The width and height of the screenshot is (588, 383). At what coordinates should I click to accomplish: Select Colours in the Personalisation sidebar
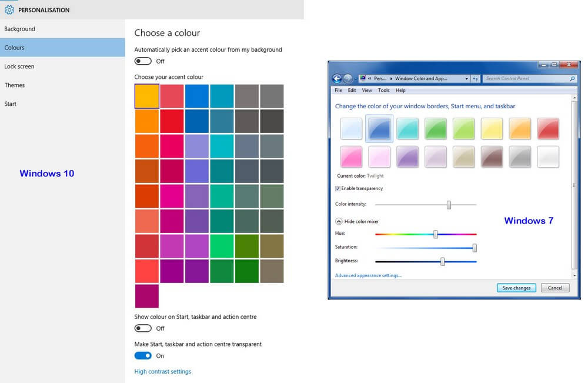tap(62, 48)
